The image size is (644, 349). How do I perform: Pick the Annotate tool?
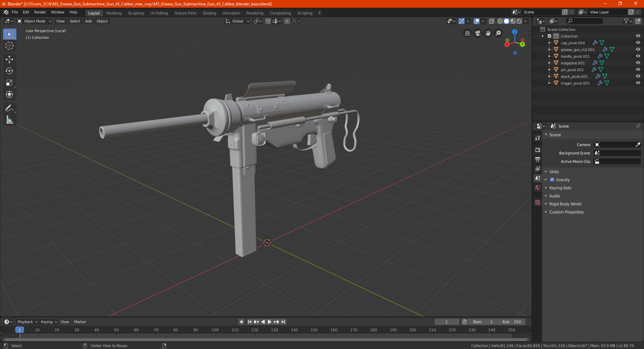click(x=9, y=108)
